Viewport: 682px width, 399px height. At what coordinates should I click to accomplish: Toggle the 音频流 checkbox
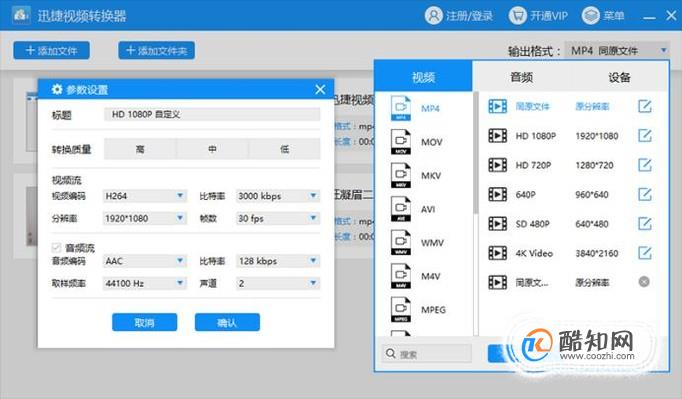tap(56, 248)
